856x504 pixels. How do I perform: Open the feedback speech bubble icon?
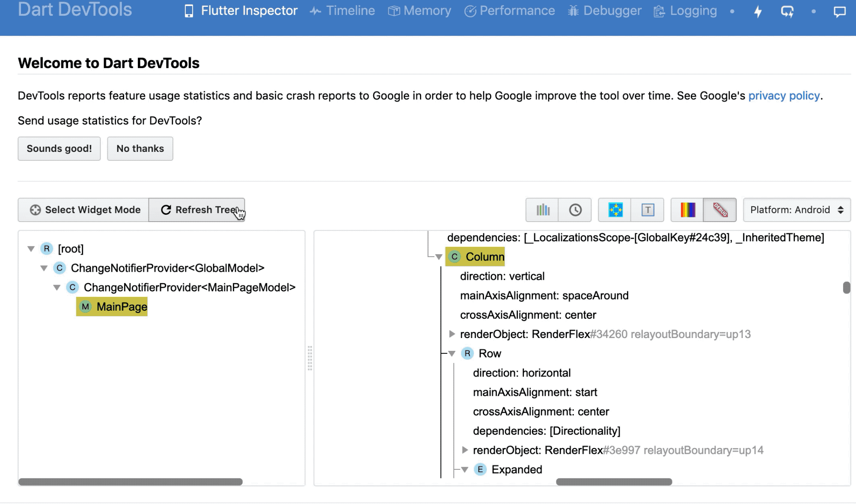(840, 12)
